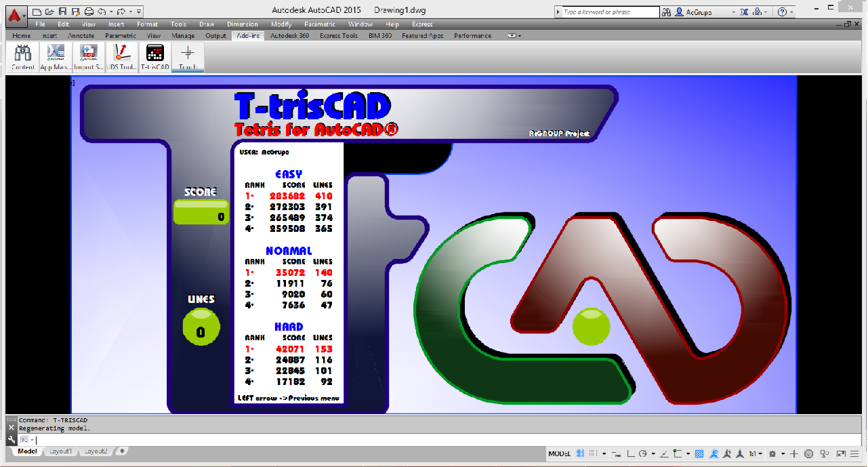Viewport: 868px width, 467px height.
Task: Click the 'LEFT arrow ->Previous menu' text
Action: 289,398
